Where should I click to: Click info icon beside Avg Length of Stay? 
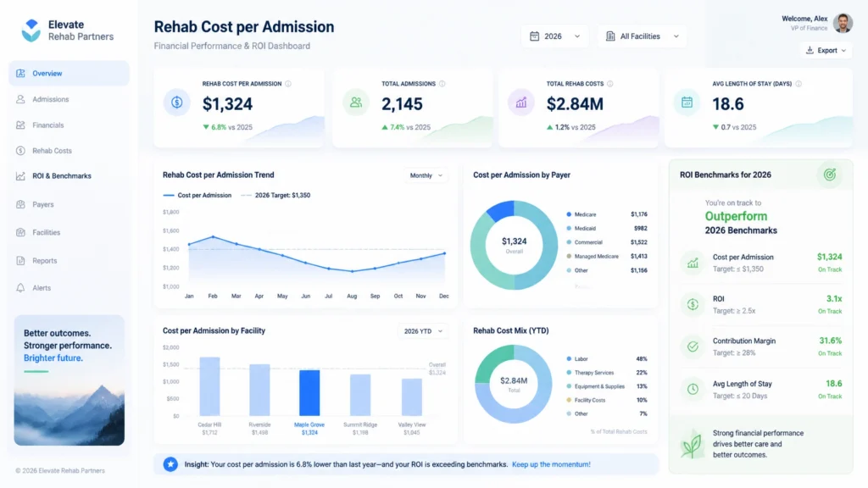click(x=798, y=84)
